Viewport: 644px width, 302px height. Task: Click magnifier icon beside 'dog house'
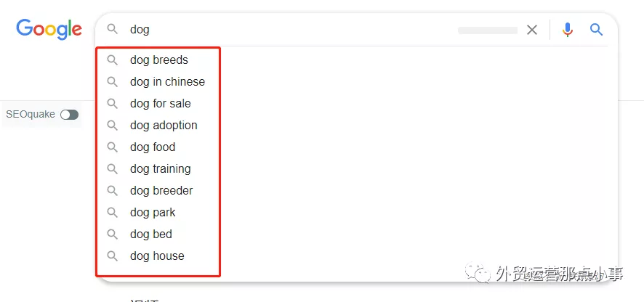(113, 256)
